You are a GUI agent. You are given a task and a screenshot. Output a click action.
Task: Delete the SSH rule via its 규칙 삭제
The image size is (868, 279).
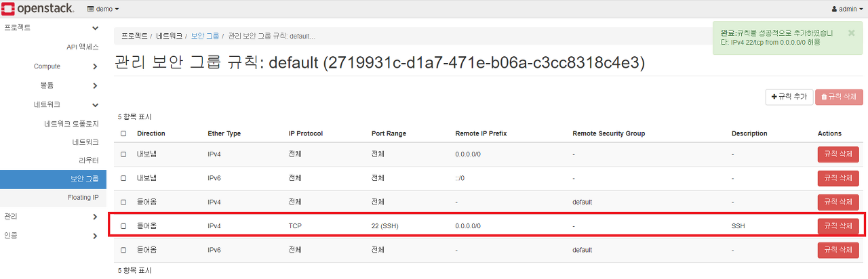pyautogui.click(x=838, y=226)
